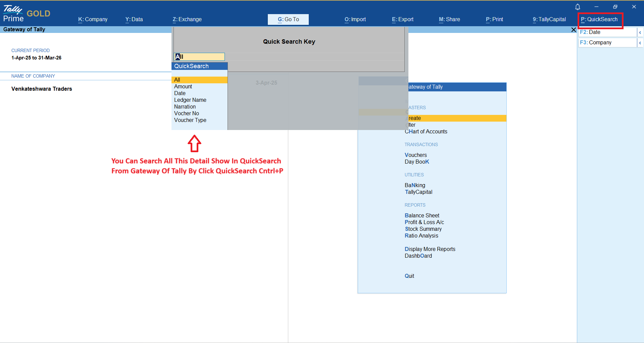Open Day Book from Transactions

417,162
